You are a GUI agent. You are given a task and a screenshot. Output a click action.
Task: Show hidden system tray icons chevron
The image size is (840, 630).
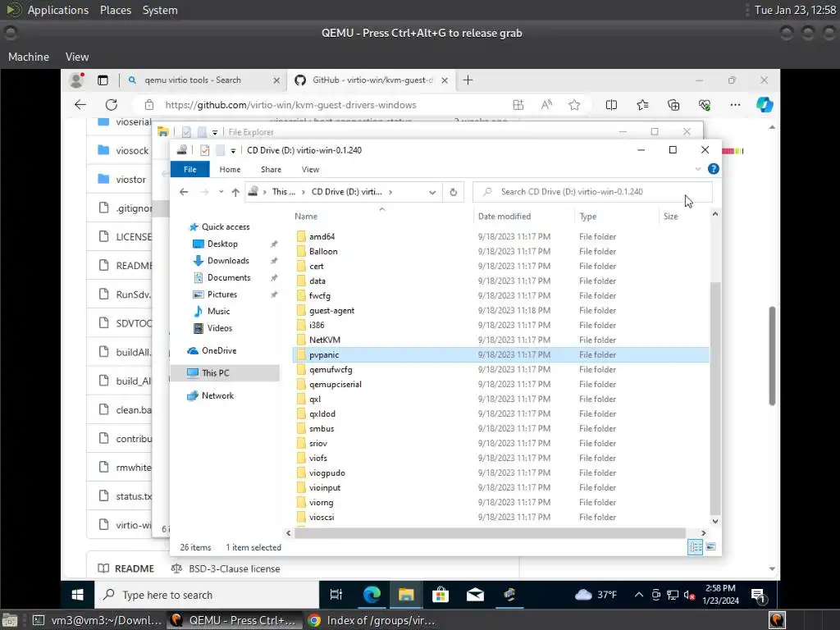(x=638, y=595)
